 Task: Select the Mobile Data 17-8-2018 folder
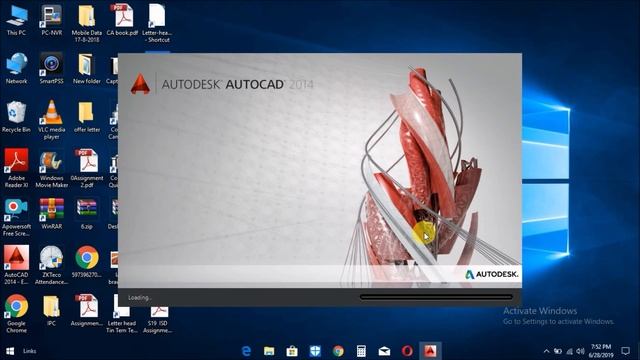(87, 24)
